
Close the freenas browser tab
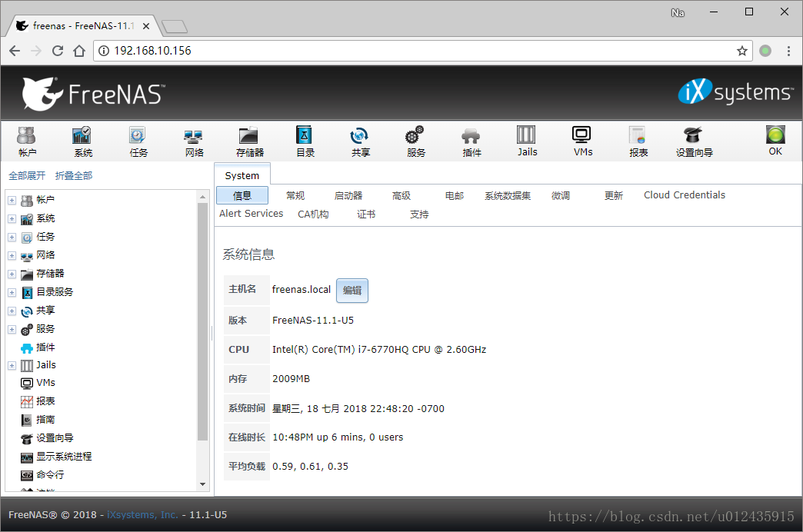[146, 26]
